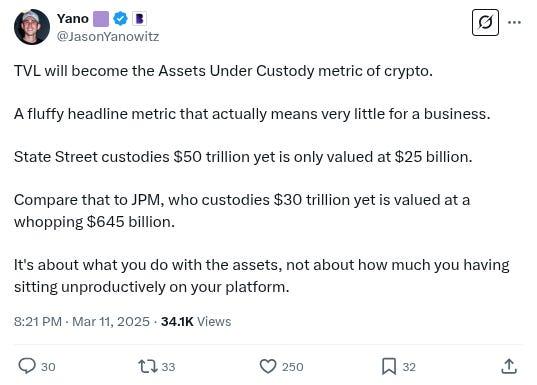
Task: Click the repost arrows icon
Action: (x=148, y=367)
